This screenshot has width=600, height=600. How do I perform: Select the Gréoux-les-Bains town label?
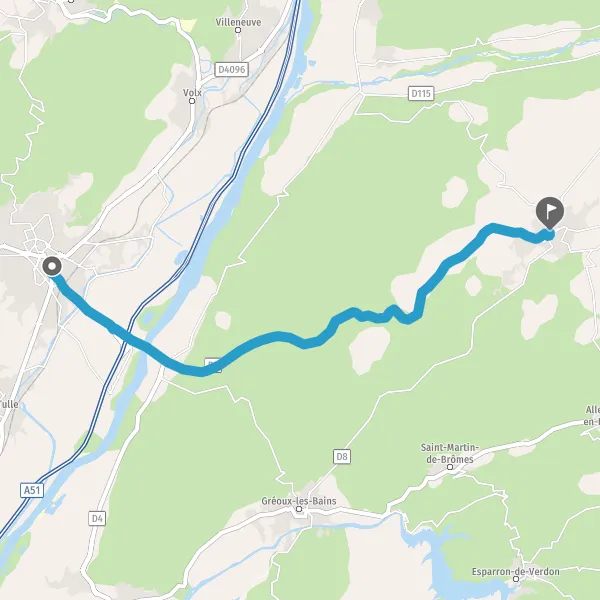click(x=299, y=501)
